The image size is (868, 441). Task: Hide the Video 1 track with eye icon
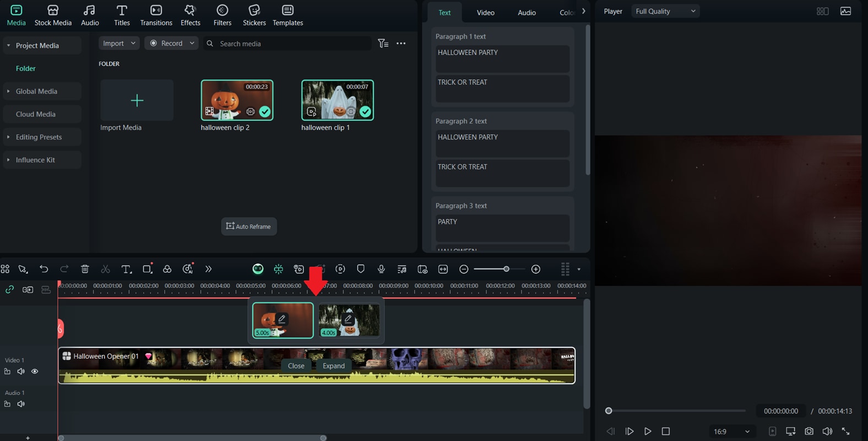tap(35, 372)
